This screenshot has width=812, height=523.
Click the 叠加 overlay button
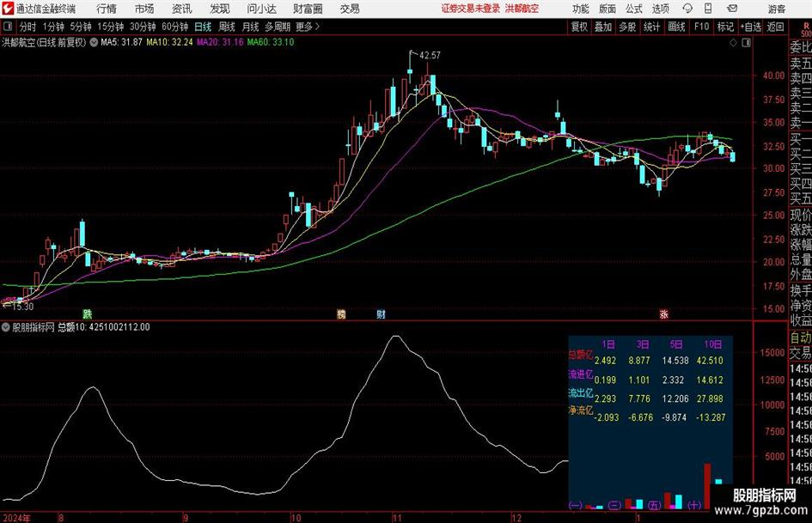(603, 27)
